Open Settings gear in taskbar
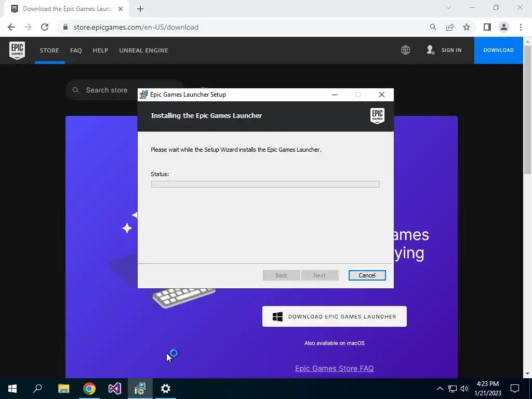Image resolution: width=532 pixels, height=399 pixels. (166, 389)
